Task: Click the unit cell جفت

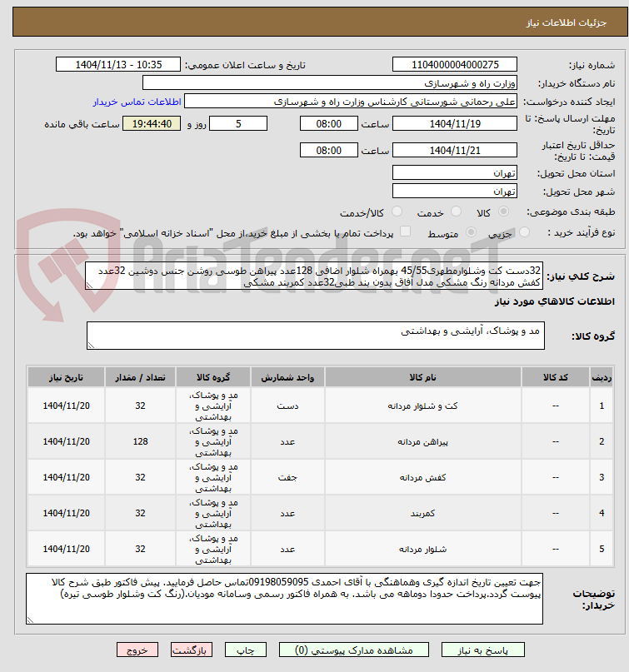Action: click(287, 477)
